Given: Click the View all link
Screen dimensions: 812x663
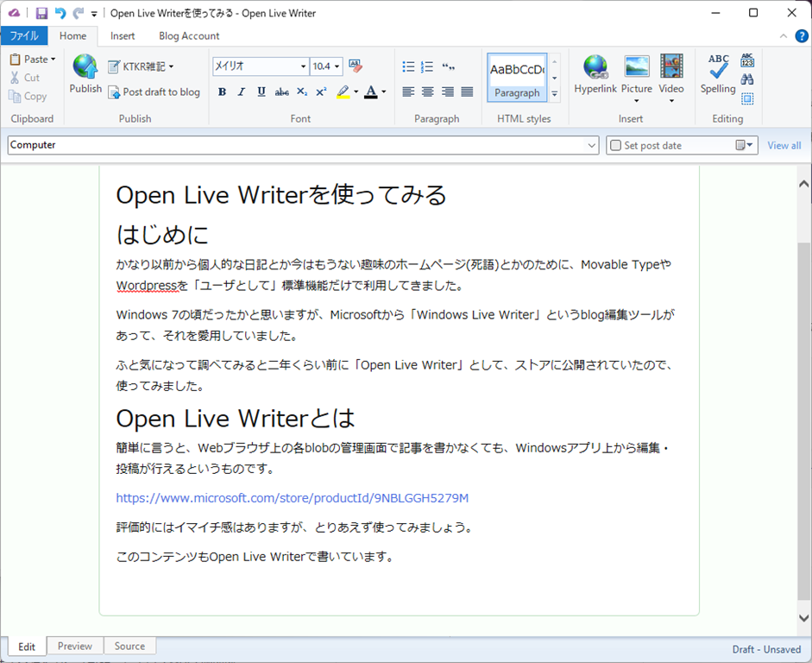Looking at the screenshot, I should pyautogui.click(x=784, y=146).
